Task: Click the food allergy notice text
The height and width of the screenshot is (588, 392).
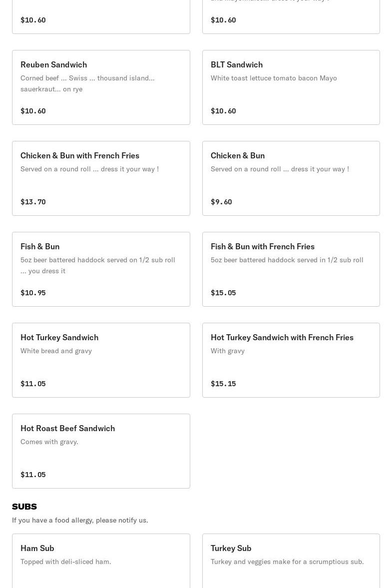Action: coord(80,520)
